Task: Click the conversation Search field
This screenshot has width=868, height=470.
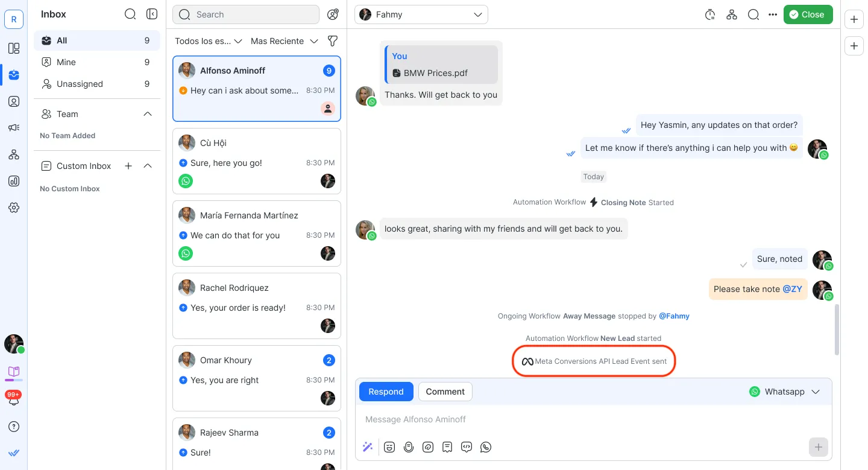Action: point(246,14)
